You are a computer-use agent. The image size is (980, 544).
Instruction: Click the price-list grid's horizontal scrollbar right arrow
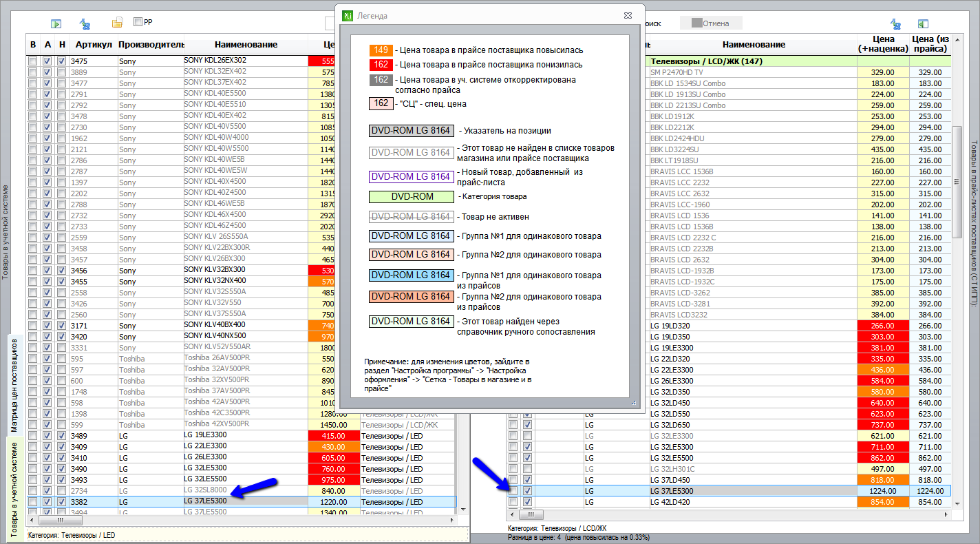coord(946,514)
